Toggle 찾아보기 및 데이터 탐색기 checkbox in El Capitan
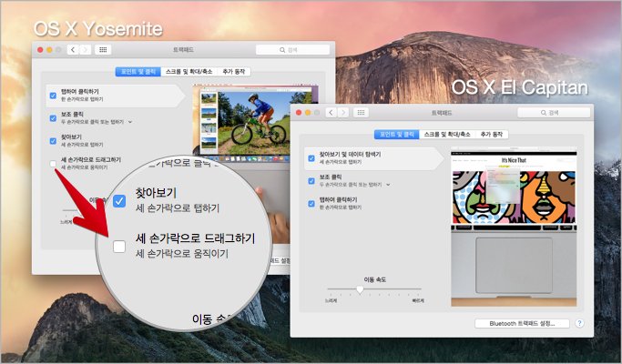Screen dimensions: 622x364 tap(311, 158)
